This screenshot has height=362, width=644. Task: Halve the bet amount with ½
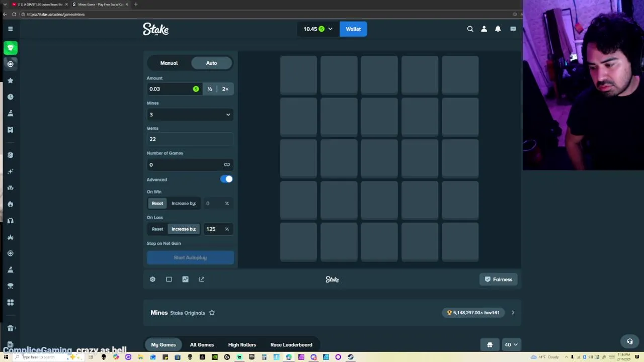[x=210, y=89]
